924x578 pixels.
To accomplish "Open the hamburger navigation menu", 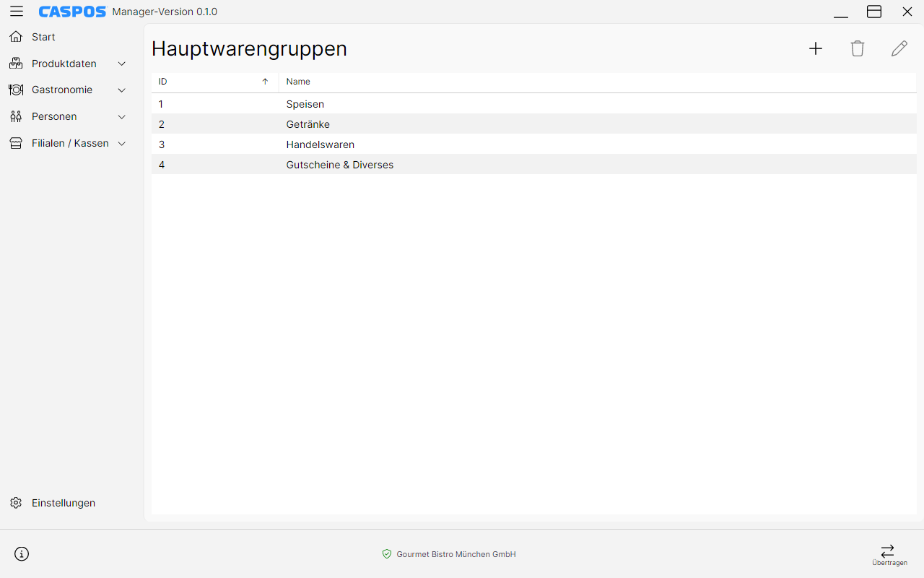I will 17,12.
